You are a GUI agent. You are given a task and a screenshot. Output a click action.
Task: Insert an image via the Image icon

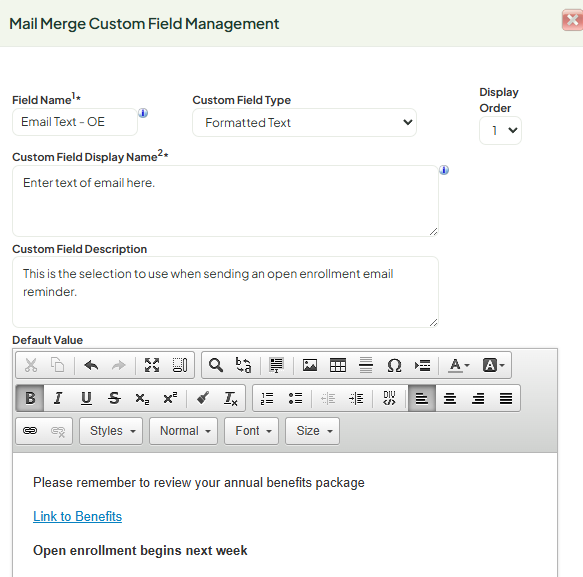[x=310, y=365]
